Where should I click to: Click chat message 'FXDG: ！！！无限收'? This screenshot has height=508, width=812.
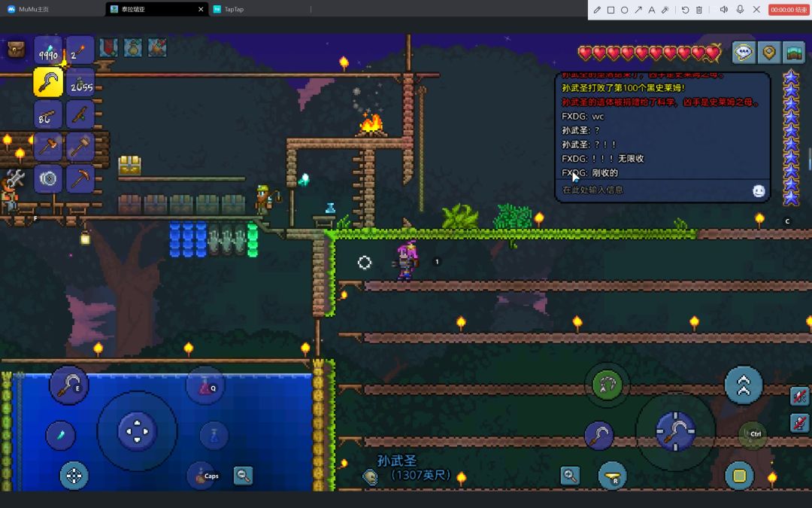pyautogui.click(x=603, y=159)
